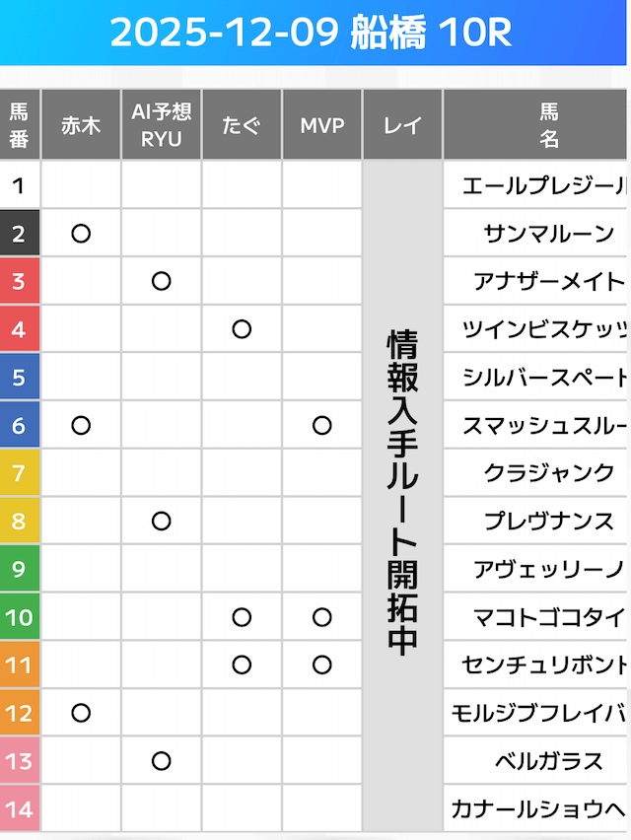
Task: Open horse name サンマルーン
Action: (548, 234)
